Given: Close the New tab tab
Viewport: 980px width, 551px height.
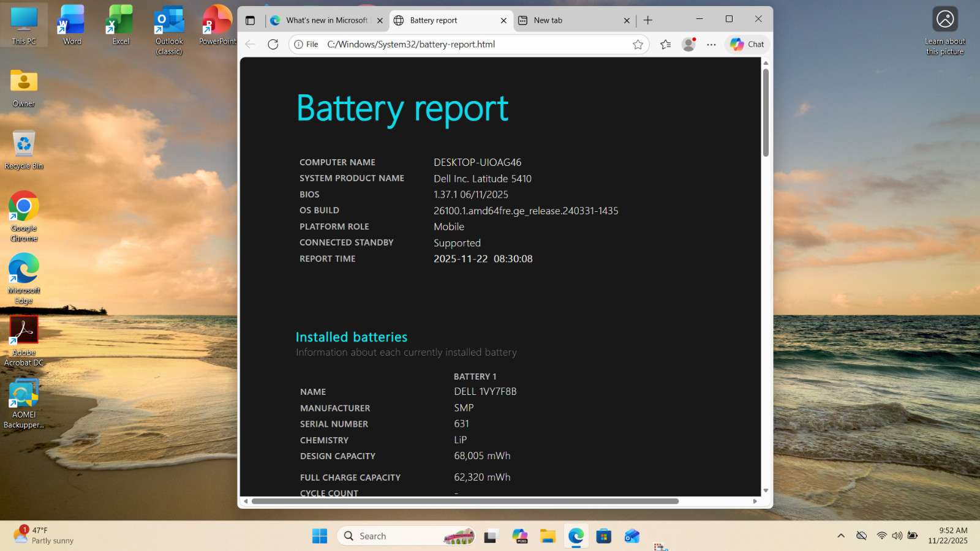Looking at the screenshot, I should [627, 20].
